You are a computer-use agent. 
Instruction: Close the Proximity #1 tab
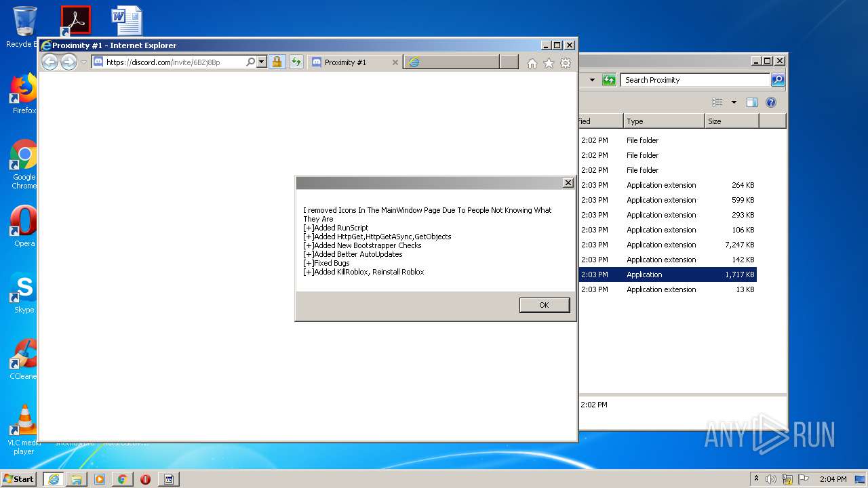(395, 62)
